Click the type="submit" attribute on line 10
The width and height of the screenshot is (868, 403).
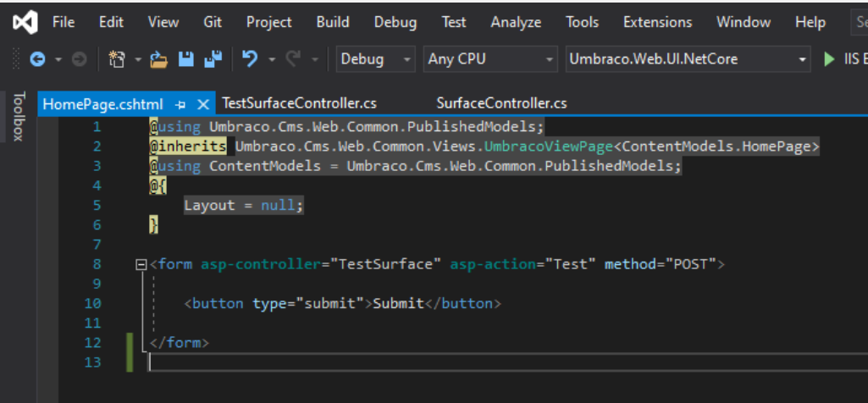pyautogui.click(x=308, y=304)
